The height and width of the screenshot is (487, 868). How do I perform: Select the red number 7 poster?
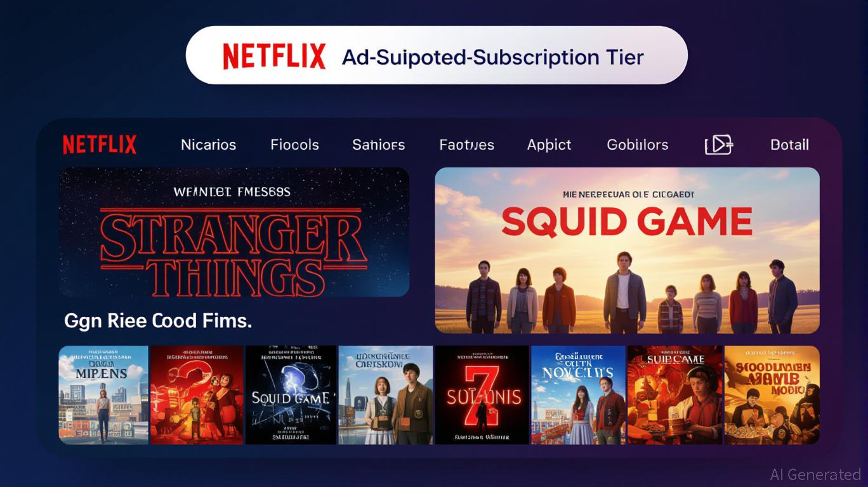(x=482, y=394)
